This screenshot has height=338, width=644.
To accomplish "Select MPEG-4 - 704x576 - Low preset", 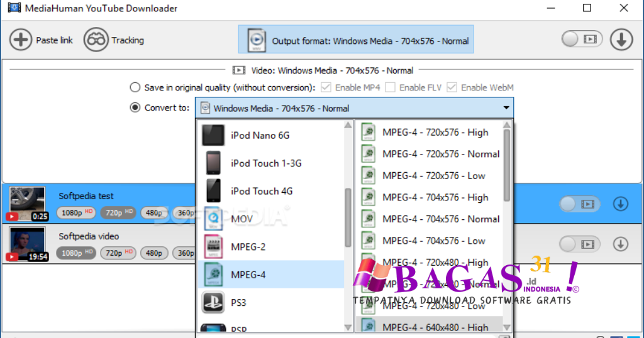I will (x=430, y=241).
